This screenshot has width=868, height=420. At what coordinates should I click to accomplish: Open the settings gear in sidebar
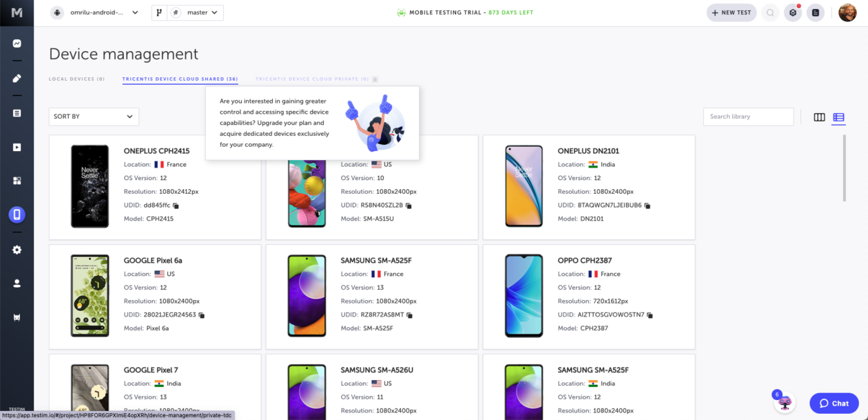[x=17, y=250]
